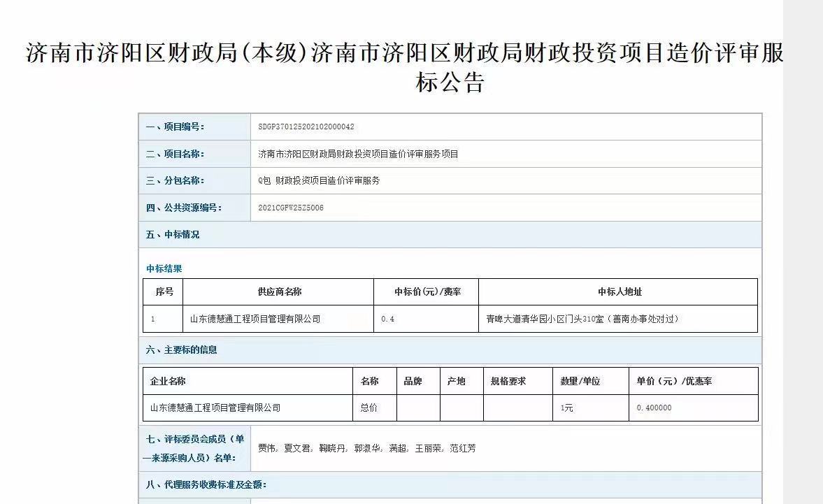Click the 规格要求 column header

508,381
